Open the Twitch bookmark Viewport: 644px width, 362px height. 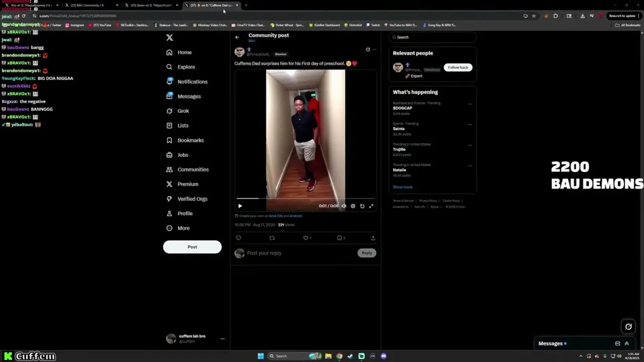[373, 25]
